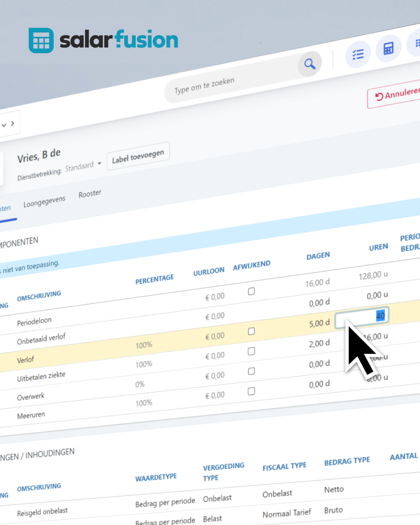Click the Verlof percentage '100%'
The width and height of the screenshot is (420, 525).
[144, 345]
